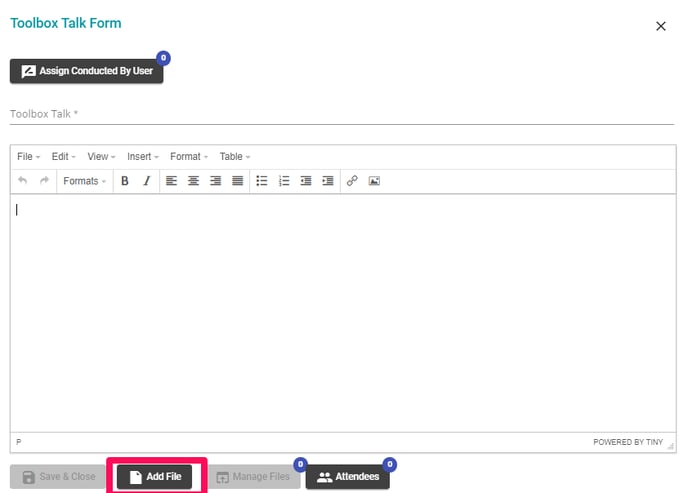Decrease indent of the paragraph

coord(306,181)
